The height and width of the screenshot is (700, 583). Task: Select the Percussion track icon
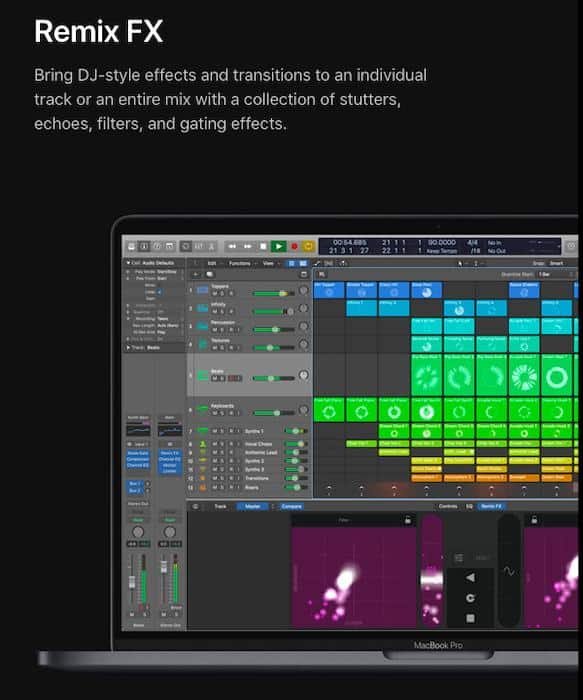click(203, 326)
